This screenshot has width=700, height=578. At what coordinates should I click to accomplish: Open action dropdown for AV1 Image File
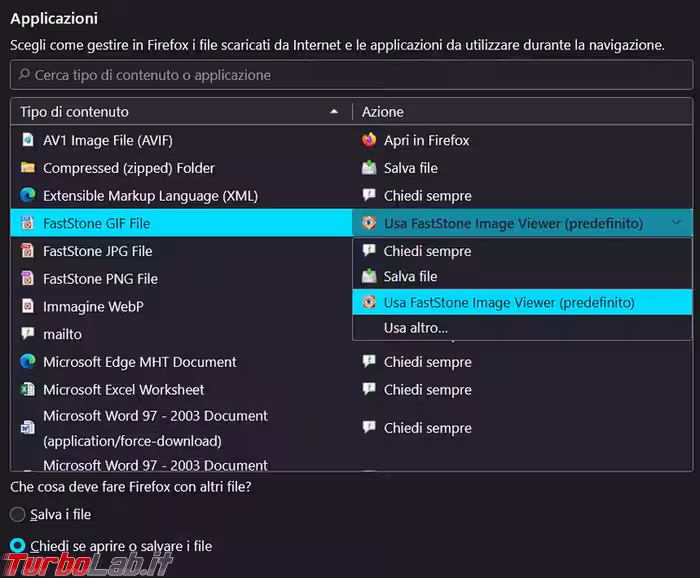(x=521, y=141)
